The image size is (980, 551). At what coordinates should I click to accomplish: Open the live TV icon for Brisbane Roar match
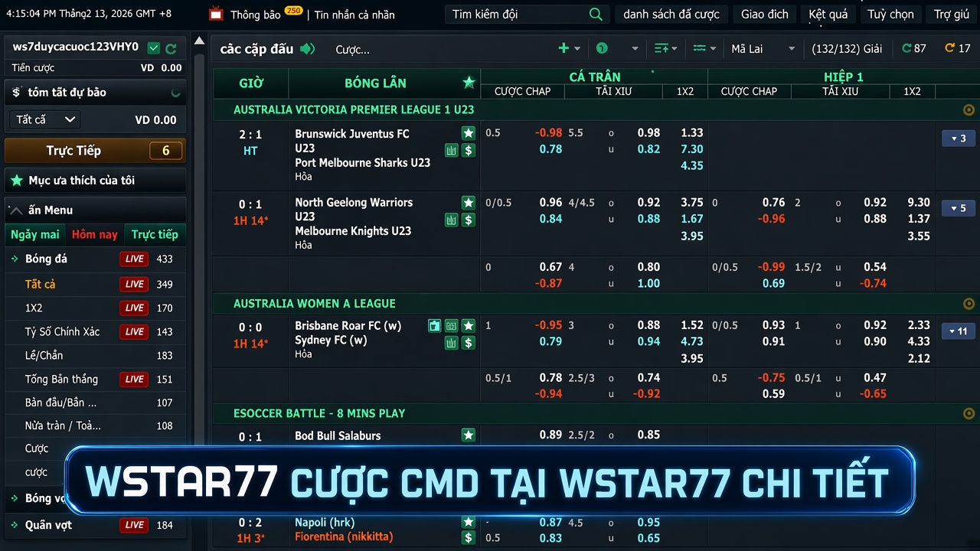[x=435, y=326]
